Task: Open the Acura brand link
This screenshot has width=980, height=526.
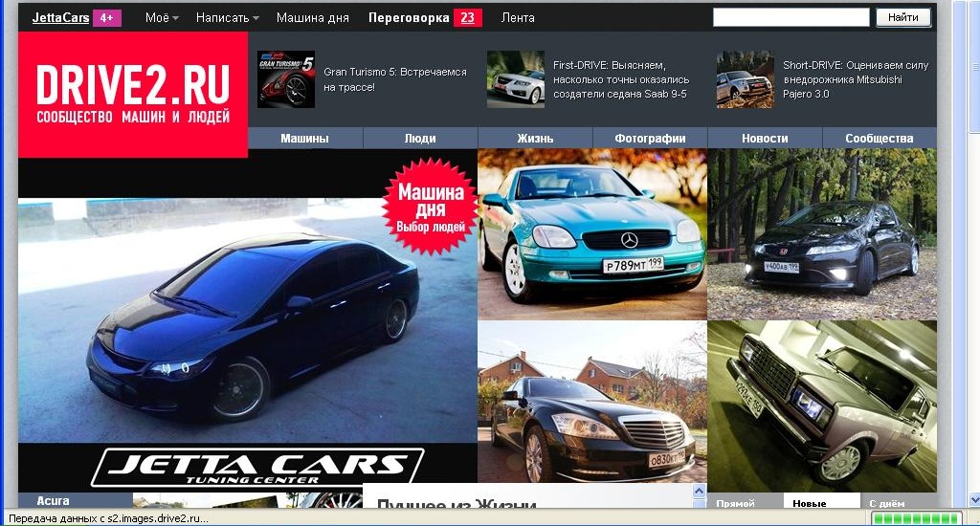Action: [x=54, y=500]
